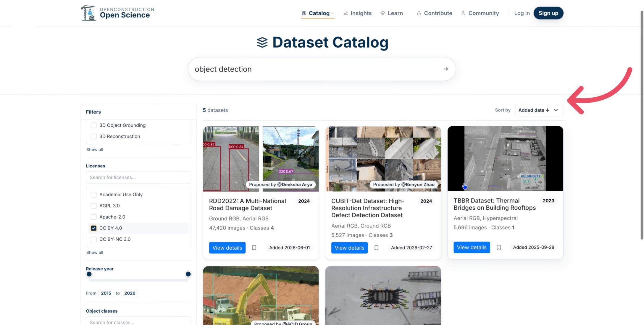Click the Catalog layers icon in navbar
The height and width of the screenshot is (325, 644).
point(304,13)
